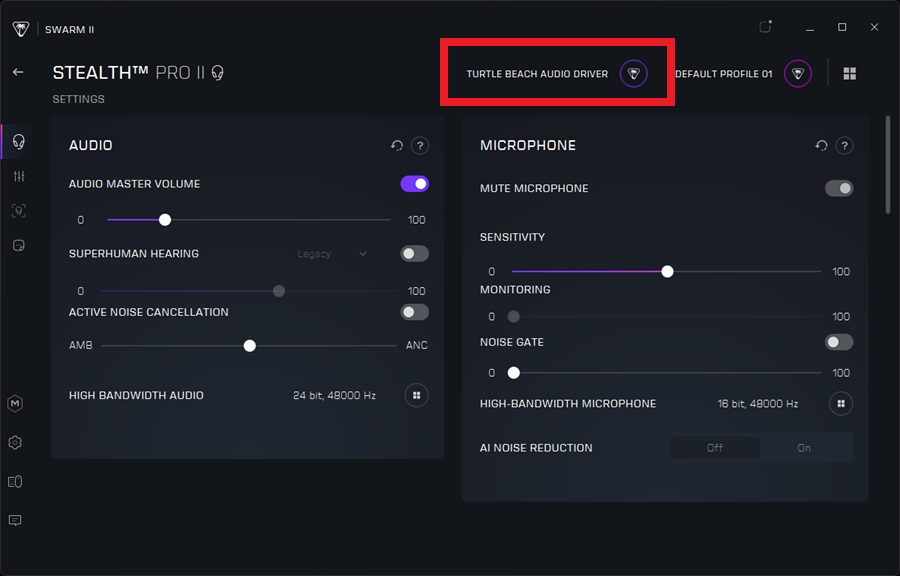Viewport: 900px width, 576px height.
Task: Open High Bandwidth Audio Windows settings button
Action: point(417,395)
